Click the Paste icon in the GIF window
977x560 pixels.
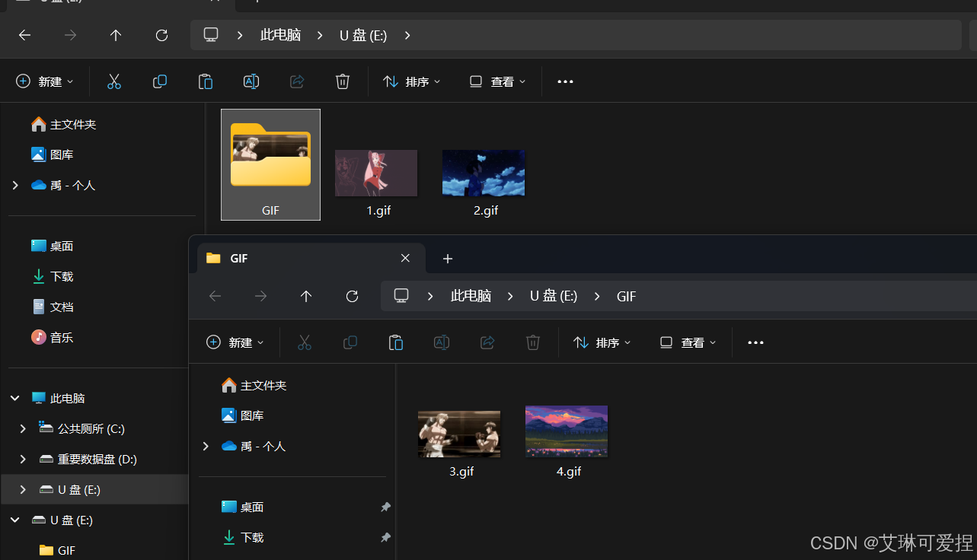click(395, 342)
